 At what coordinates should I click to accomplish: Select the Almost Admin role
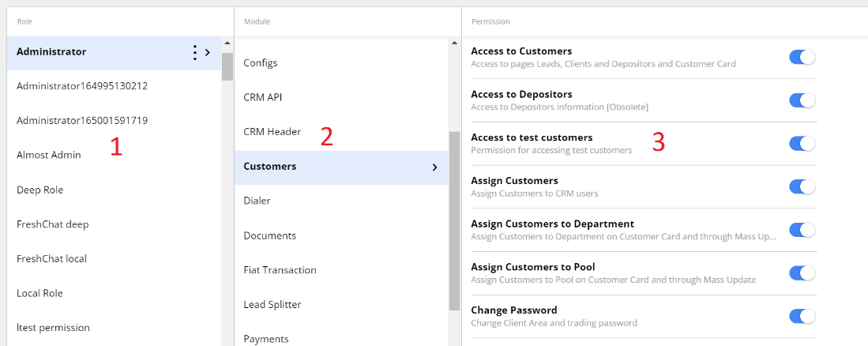click(x=49, y=155)
